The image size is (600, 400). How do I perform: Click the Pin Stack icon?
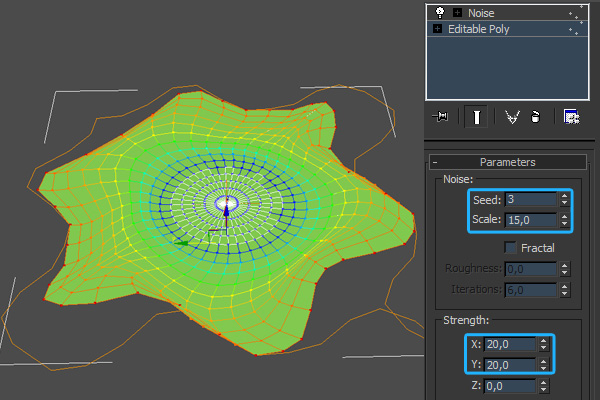(439, 117)
